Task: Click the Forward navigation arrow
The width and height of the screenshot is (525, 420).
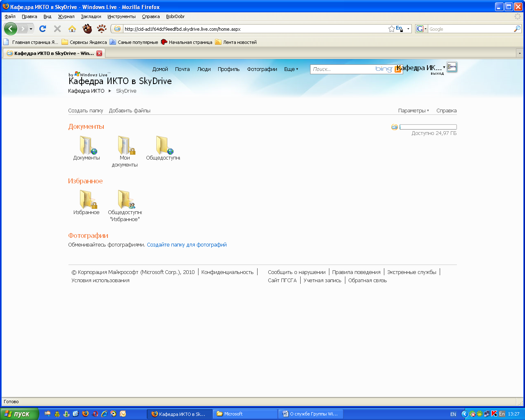Action: 23,29
